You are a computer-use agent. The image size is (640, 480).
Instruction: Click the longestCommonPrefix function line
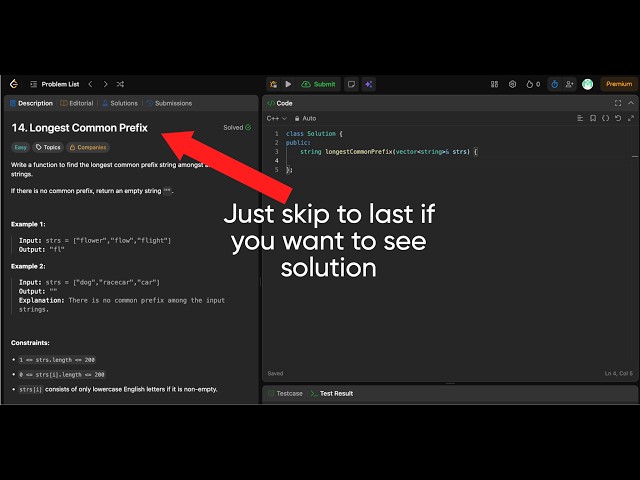[389, 151]
